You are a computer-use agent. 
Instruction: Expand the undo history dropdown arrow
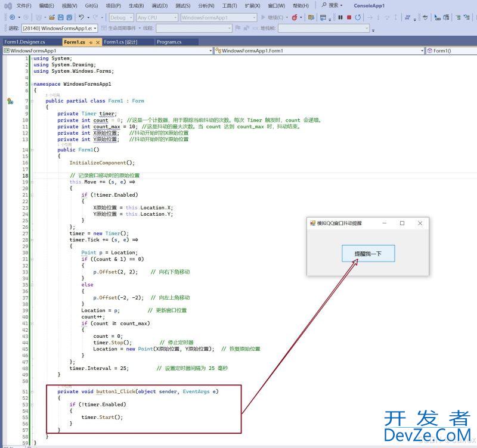coord(88,17)
